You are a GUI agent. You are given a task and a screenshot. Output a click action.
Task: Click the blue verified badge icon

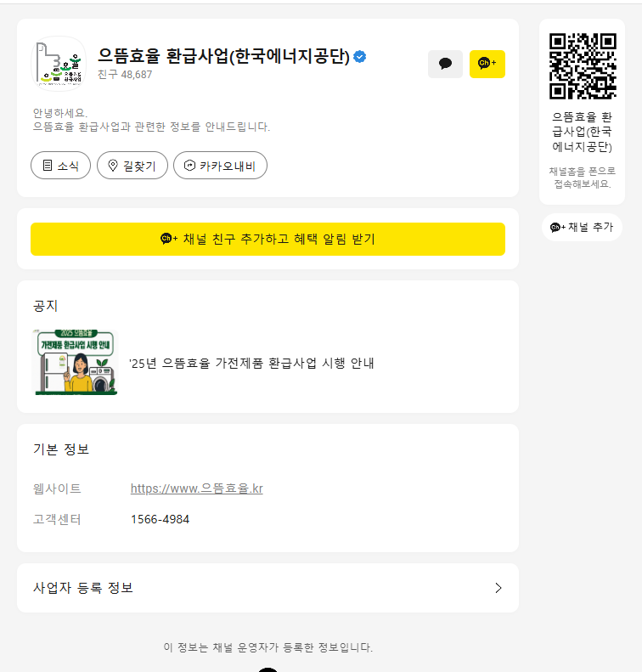(x=360, y=56)
